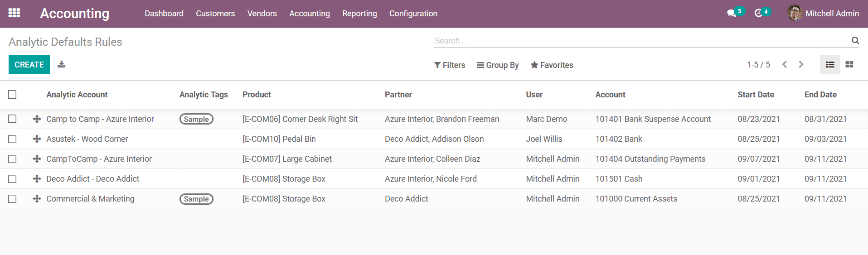This screenshot has height=255, width=868.
Task: Click the export download icon
Action: tap(62, 64)
